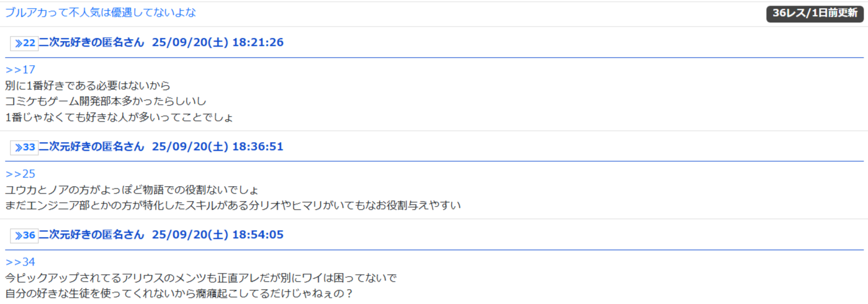This screenshot has width=868, height=304.
Task: Follow the >>34 anchor link
Action: (x=20, y=262)
